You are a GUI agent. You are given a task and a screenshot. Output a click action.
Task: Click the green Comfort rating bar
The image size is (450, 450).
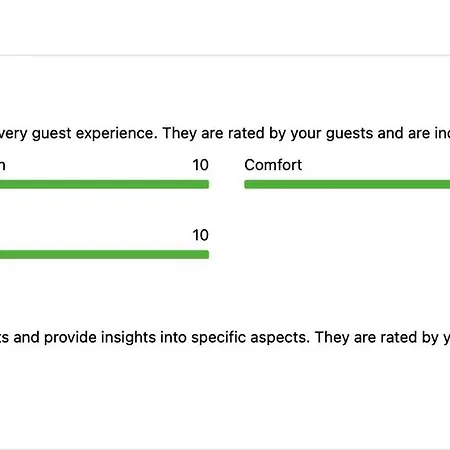(347, 184)
